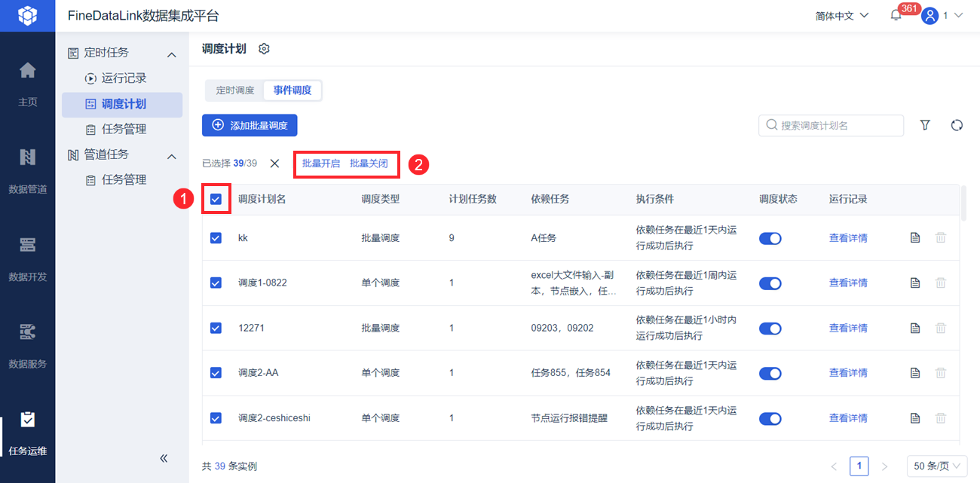Select 调度计划 in the sidebar
The image size is (980, 483).
click(x=122, y=105)
